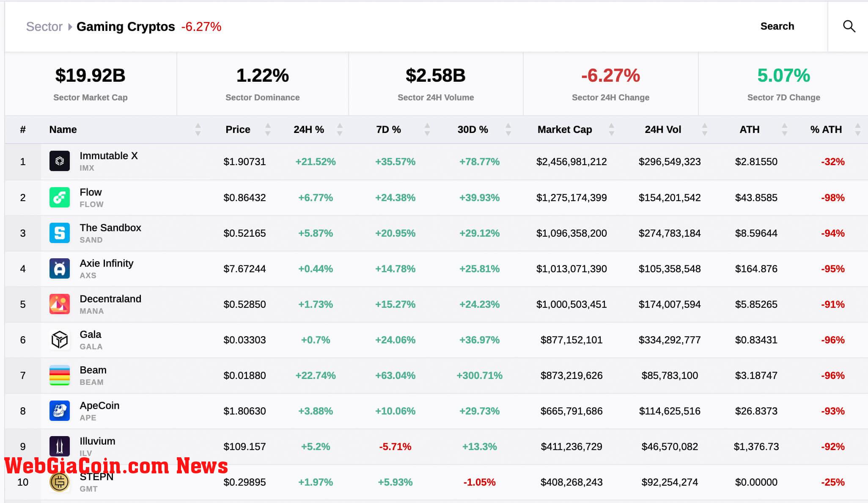868x503 pixels.
Task: Click the Gala cube logo
Action: 60,340
